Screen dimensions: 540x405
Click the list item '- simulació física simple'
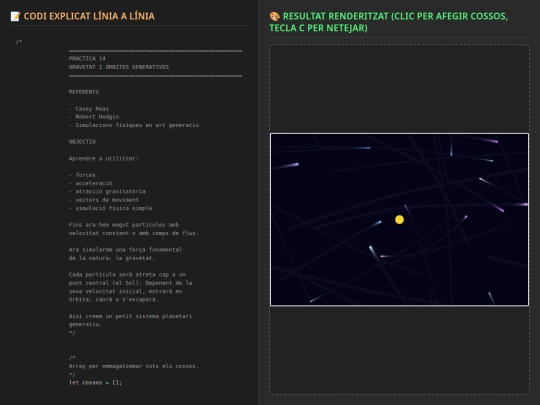tap(110, 208)
